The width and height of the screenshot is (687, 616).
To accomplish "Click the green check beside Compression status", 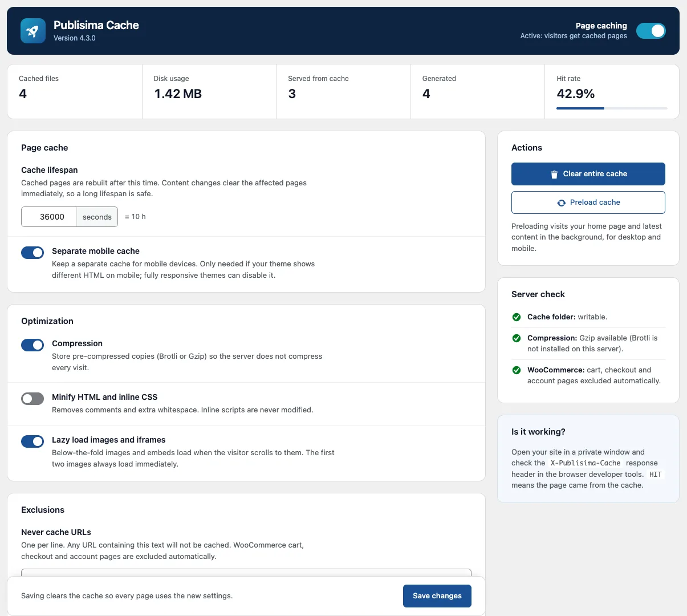I will (517, 338).
